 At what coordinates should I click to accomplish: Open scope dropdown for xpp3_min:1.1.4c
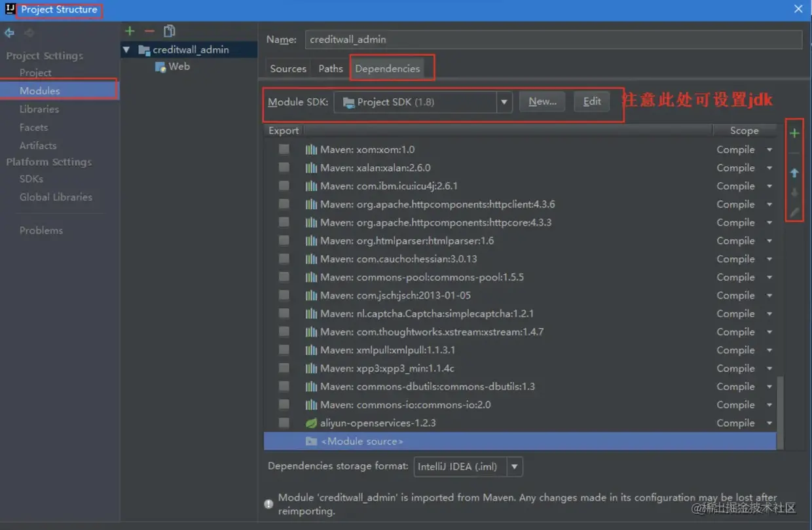click(769, 368)
